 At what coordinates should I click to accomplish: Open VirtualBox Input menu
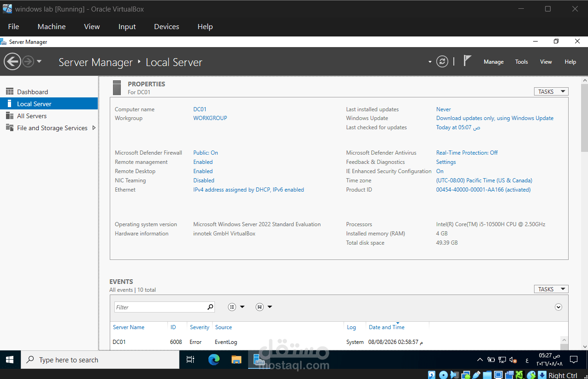pyautogui.click(x=127, y=27)
